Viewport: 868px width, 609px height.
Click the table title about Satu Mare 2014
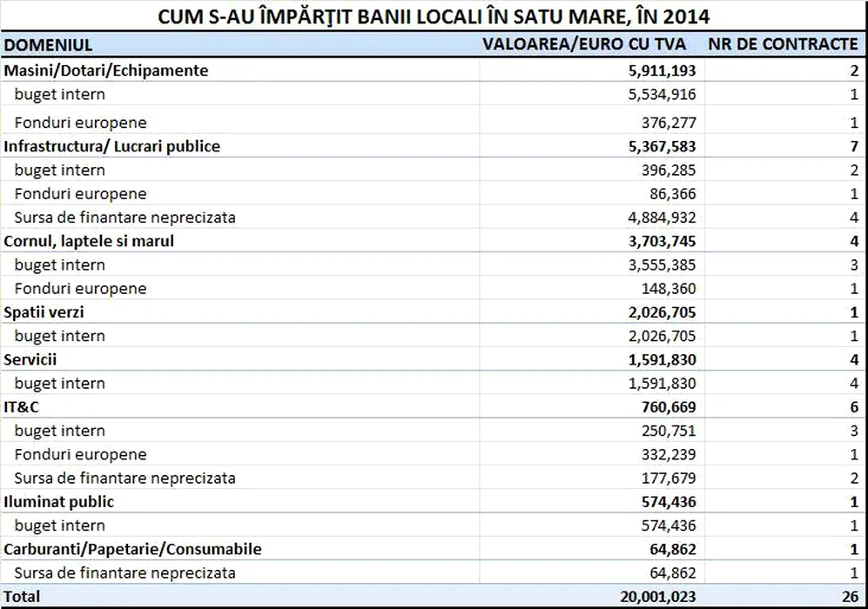pyautogui.click(x=434, y=17)
